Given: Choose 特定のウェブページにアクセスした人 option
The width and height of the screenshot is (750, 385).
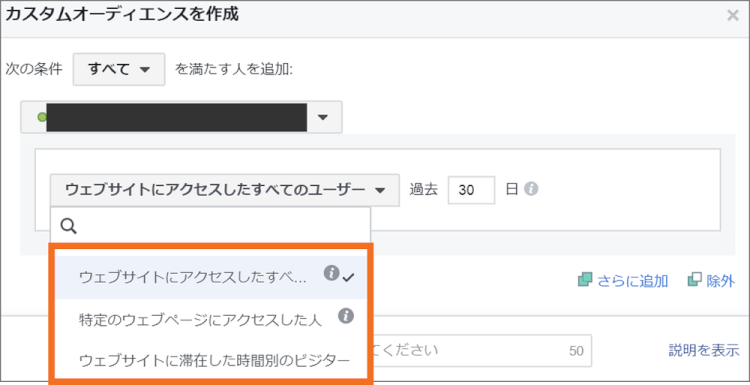Looking at the screenshot, I should 211,319.
